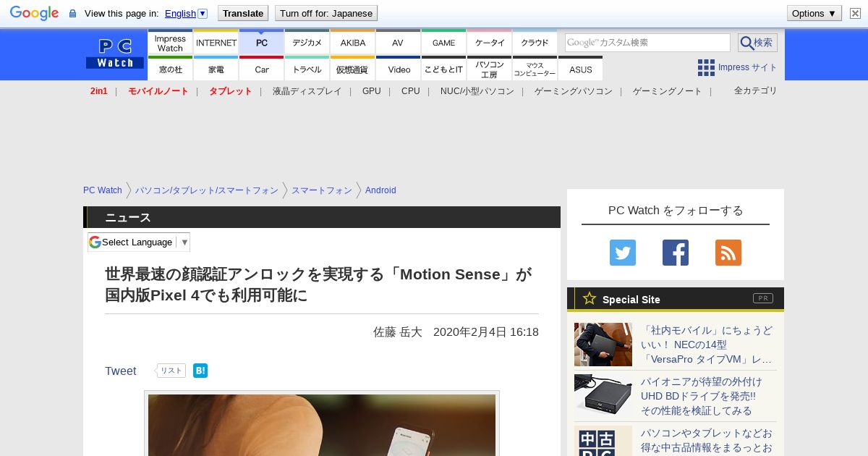The width and height of the screenshot is (868, 456).
Task: Click the Android breadcrumb
Action: [x=380, y=190]
